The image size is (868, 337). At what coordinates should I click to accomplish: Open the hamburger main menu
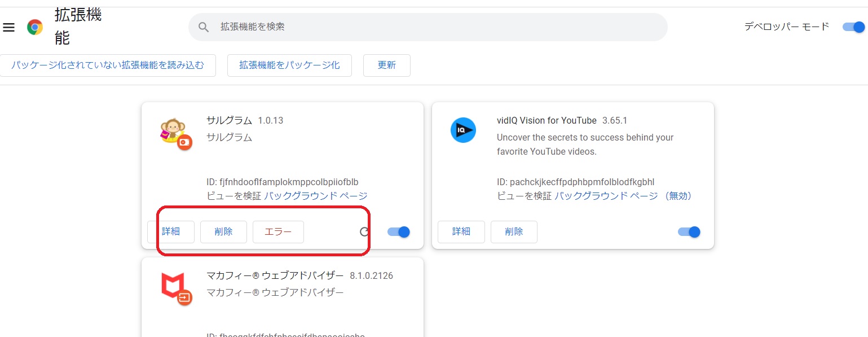[9, 27]
